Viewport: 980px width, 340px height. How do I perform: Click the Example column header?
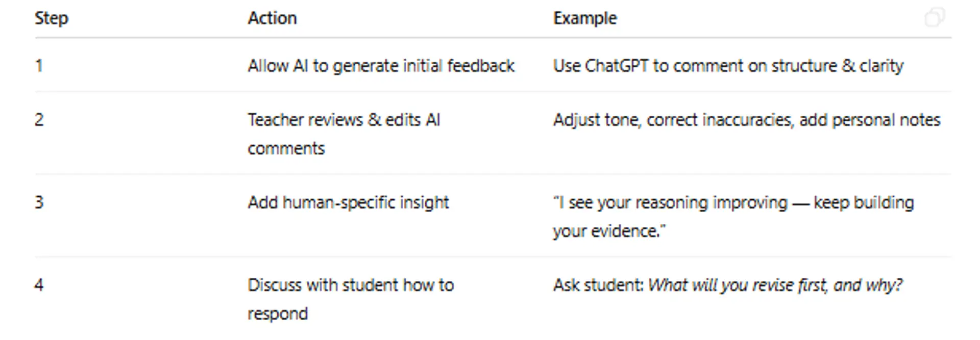point(585,18)
